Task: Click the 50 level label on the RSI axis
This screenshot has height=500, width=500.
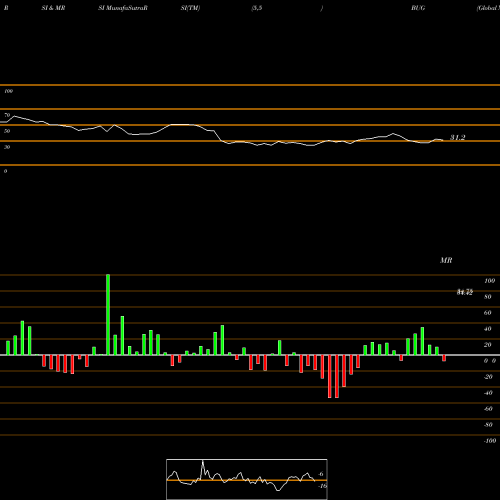Action: (x=7, y=131)
